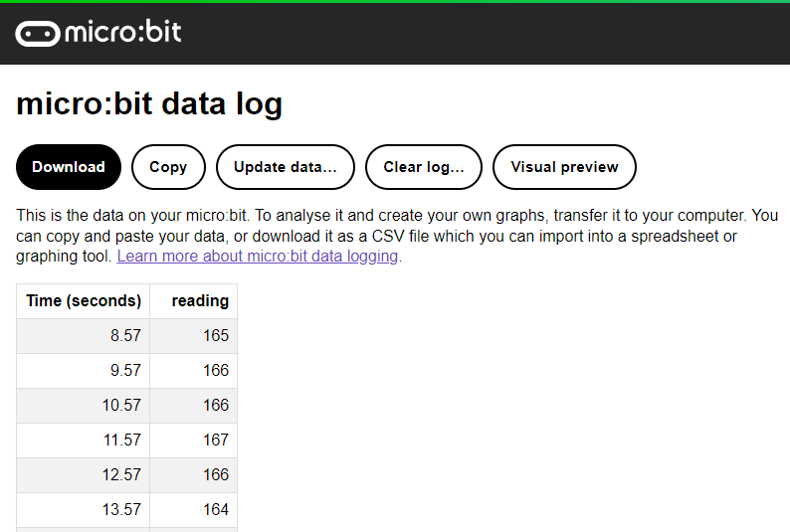Click the 167 reading cell
This screenshot has height=532, width=790.
click(193, 440)
